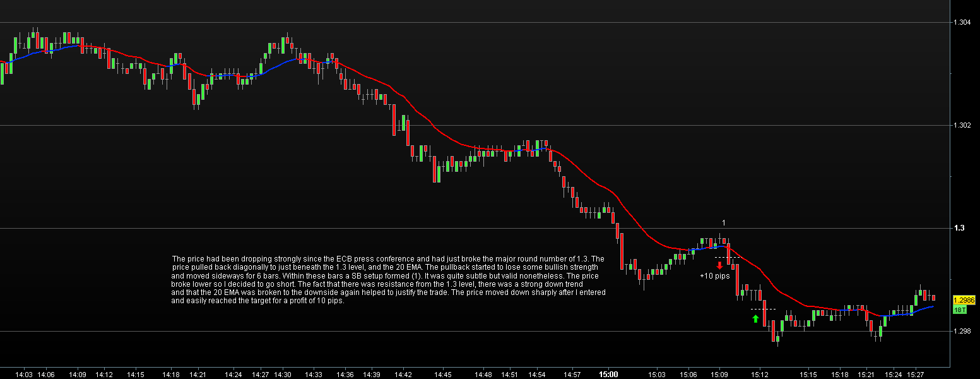Select the 14:48 time axis label
980x379 pixels.
tap(483, 375)
